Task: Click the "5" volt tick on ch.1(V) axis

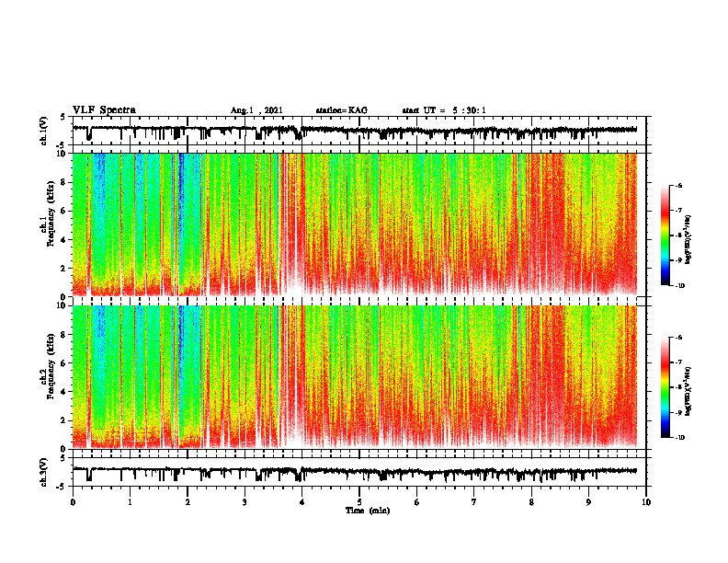Action: pyautogui.click(x=64, y=117)
